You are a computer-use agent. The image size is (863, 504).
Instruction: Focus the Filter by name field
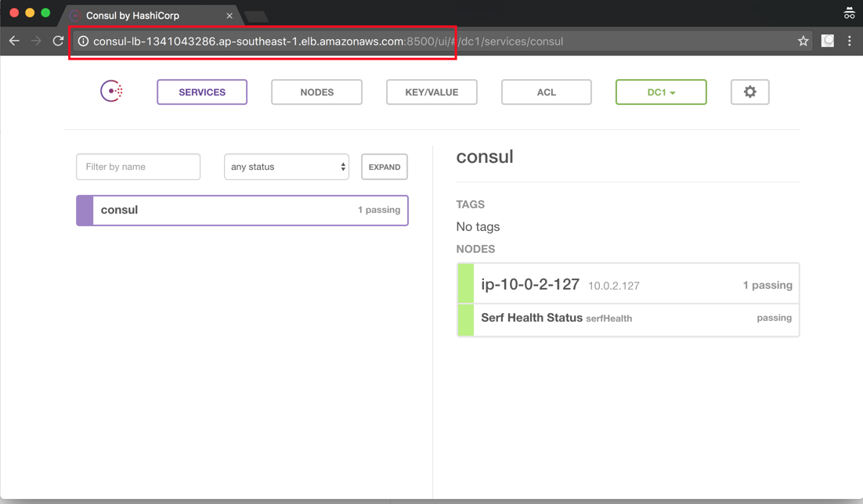click(x=138, y=167)
